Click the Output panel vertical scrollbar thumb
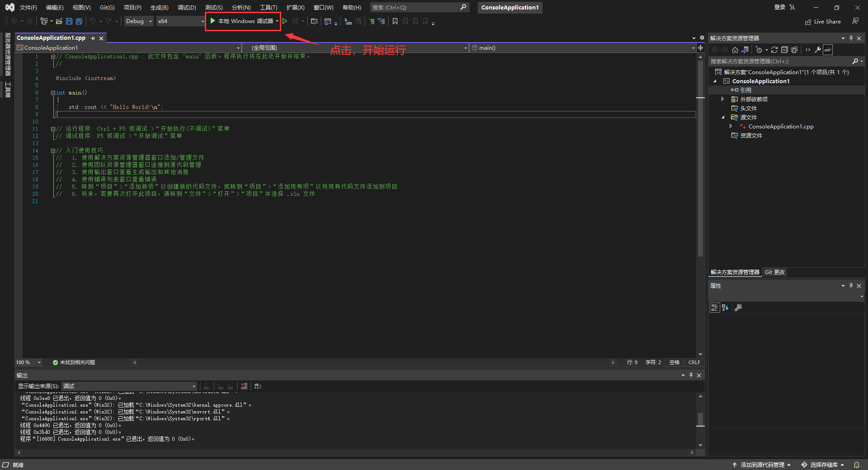 (x=700, y=419)
